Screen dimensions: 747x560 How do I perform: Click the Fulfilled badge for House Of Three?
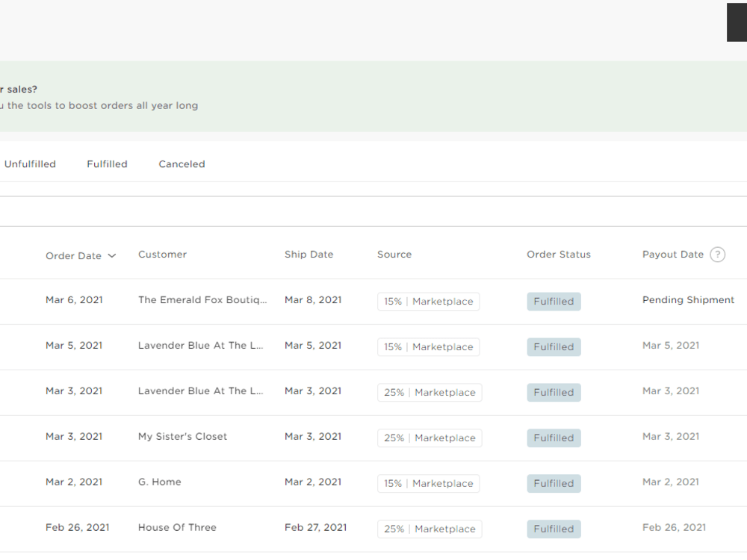tap(554, 529)
